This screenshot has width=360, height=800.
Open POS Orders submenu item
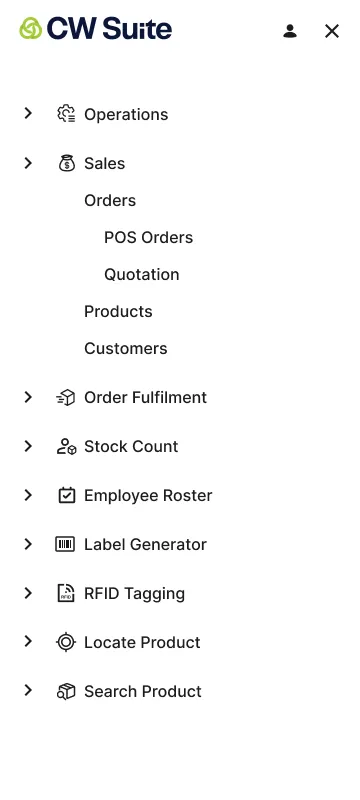[148, 237]
